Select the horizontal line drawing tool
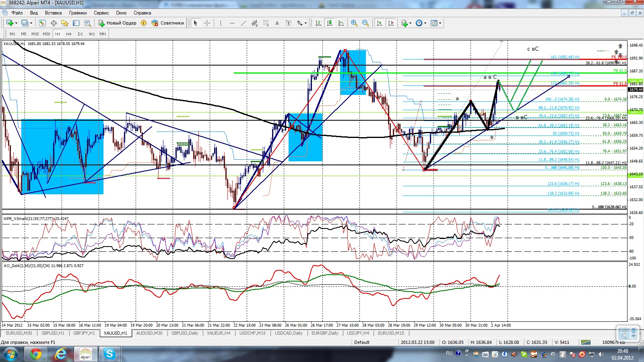Image resolution: width=644 pixels, height=362 pixels. pos(232,23)
